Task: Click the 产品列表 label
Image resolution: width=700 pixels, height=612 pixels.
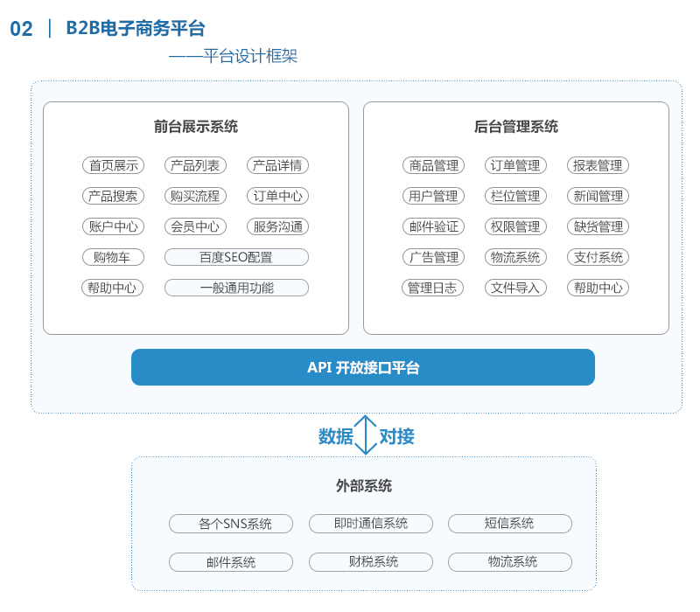Action: click(195, 165)
